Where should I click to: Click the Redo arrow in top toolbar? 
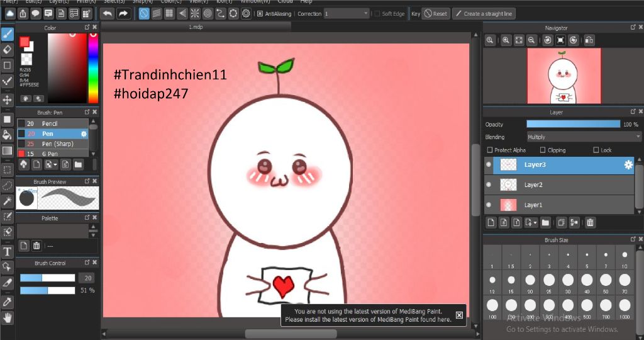coord(123,14)
